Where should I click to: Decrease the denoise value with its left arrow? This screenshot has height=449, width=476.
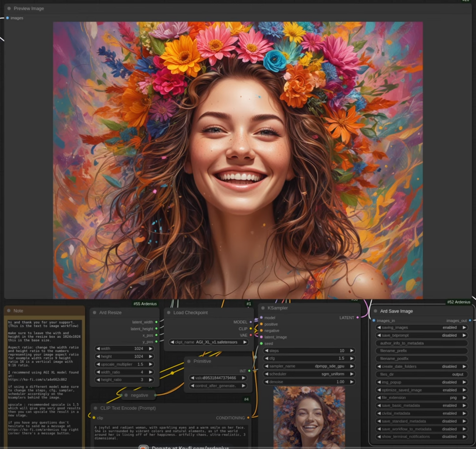266,382
